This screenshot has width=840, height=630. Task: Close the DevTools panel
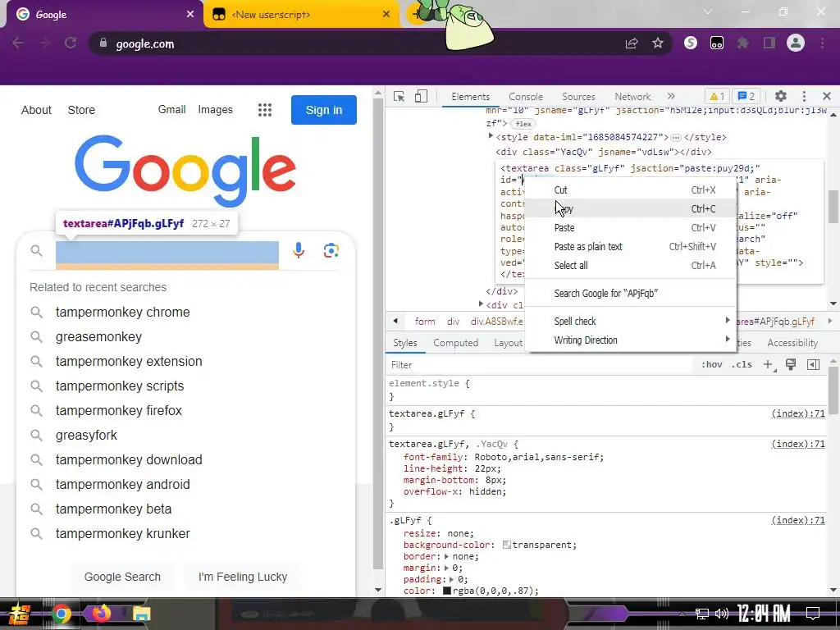[827, 97]
